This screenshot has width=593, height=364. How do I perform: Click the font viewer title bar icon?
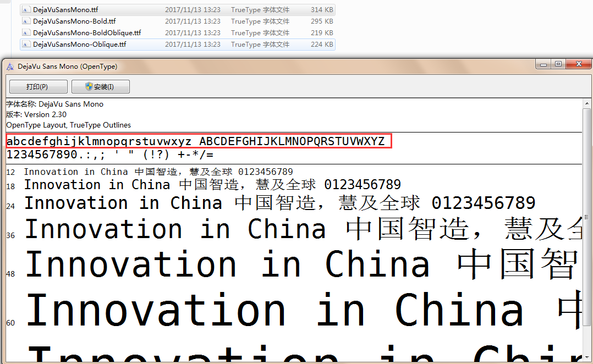pyautogui.click(x=10, y=67)
